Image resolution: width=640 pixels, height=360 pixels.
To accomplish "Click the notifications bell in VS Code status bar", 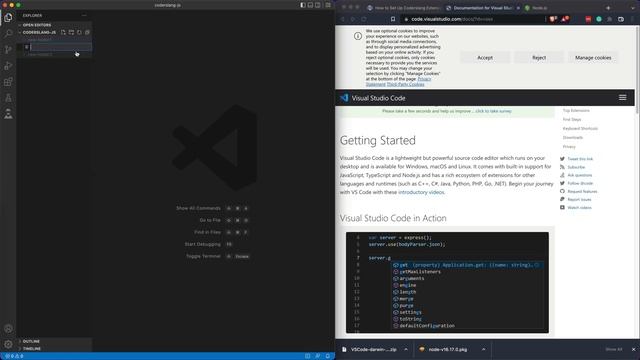I will tap(328, 356).
